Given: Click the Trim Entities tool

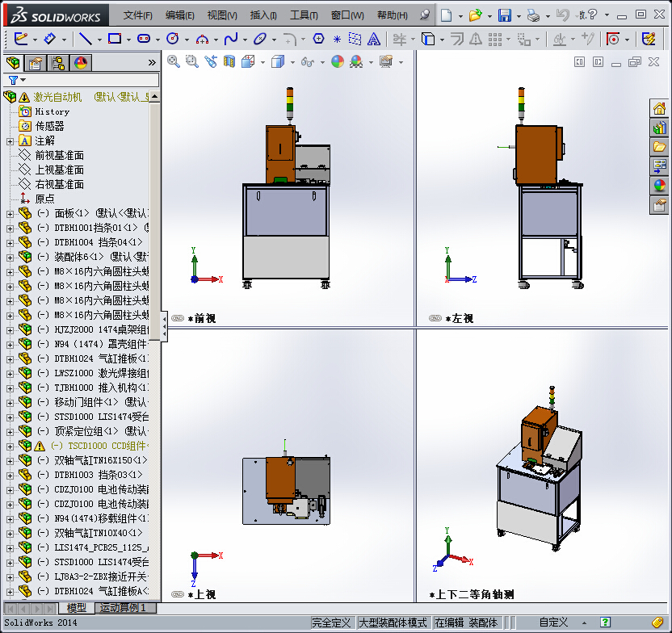Looking at the screenshot, I should [400, 40].
